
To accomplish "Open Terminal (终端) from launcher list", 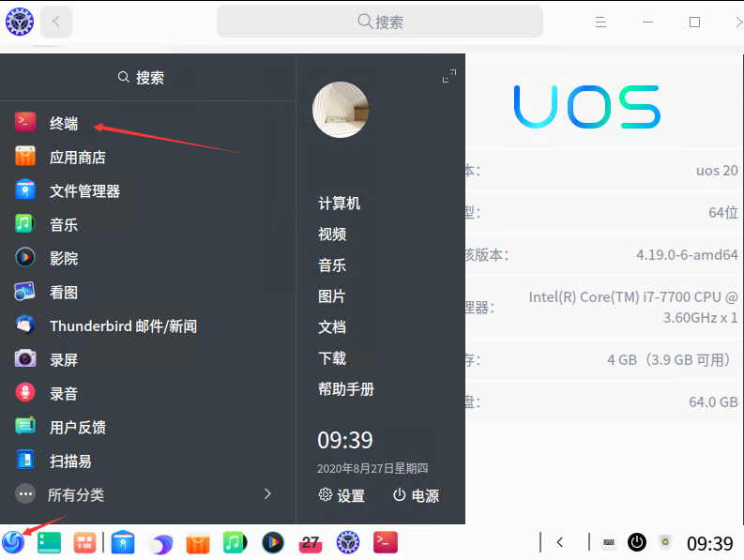I will pyautogui.click(x=64, y=124).
